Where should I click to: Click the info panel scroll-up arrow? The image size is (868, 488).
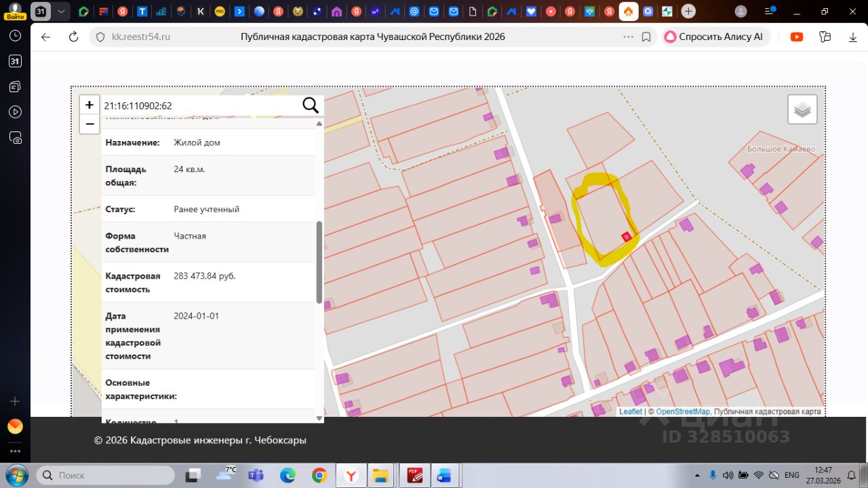319,124
